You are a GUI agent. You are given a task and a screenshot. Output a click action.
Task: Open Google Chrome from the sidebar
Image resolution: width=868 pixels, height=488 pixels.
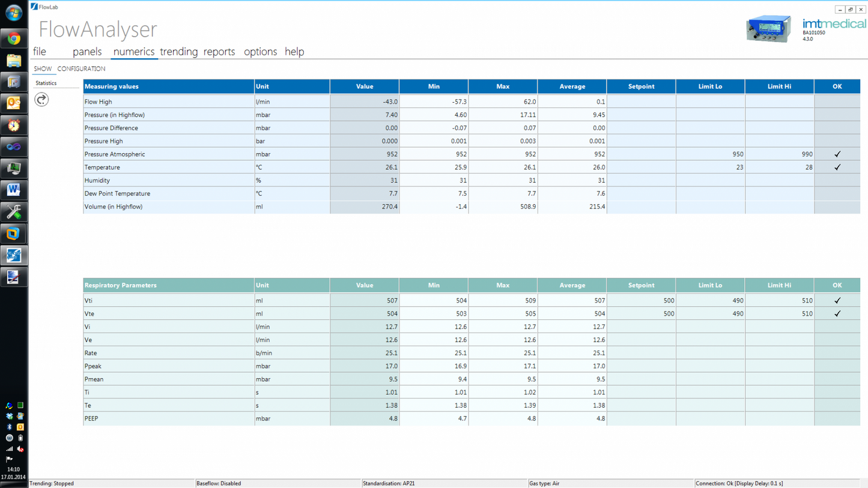pyautogui.click(x=13, y=38)
